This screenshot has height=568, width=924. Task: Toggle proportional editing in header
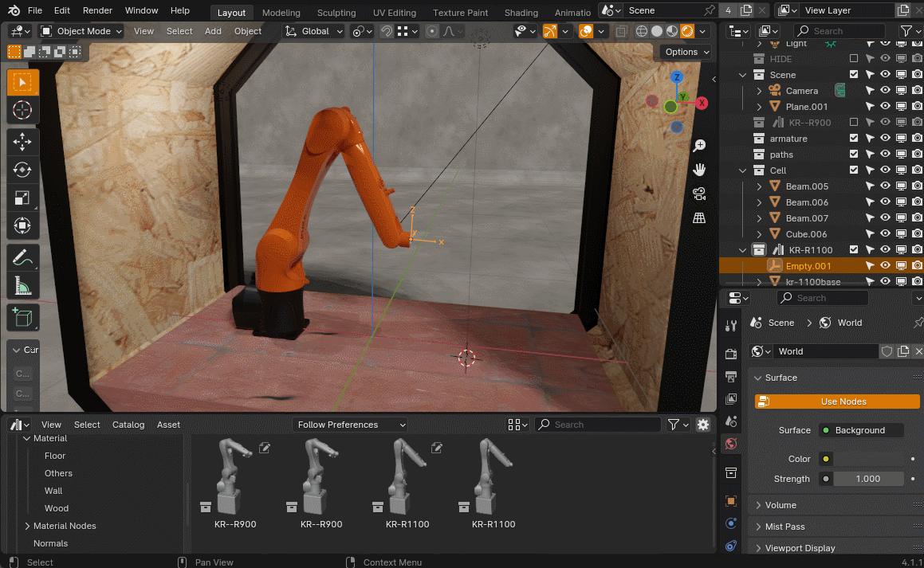pos(432,31)
